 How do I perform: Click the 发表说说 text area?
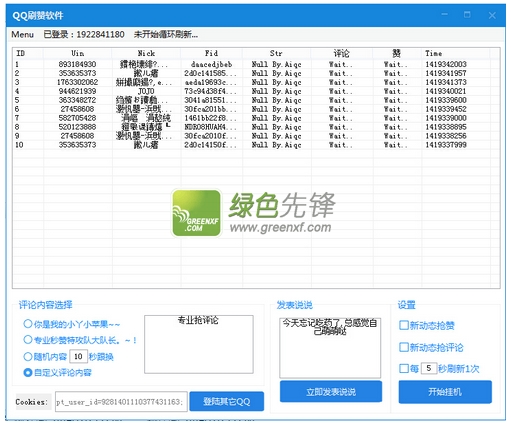330,348
